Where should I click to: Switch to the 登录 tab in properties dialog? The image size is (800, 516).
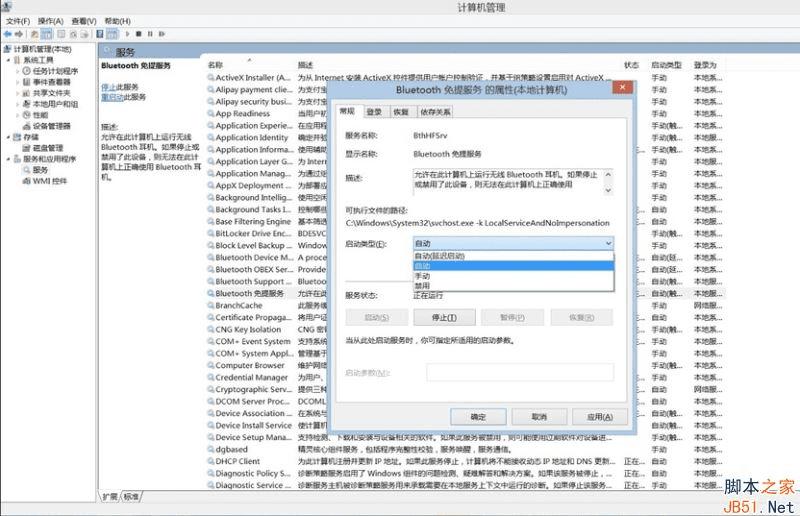(374, 112)
